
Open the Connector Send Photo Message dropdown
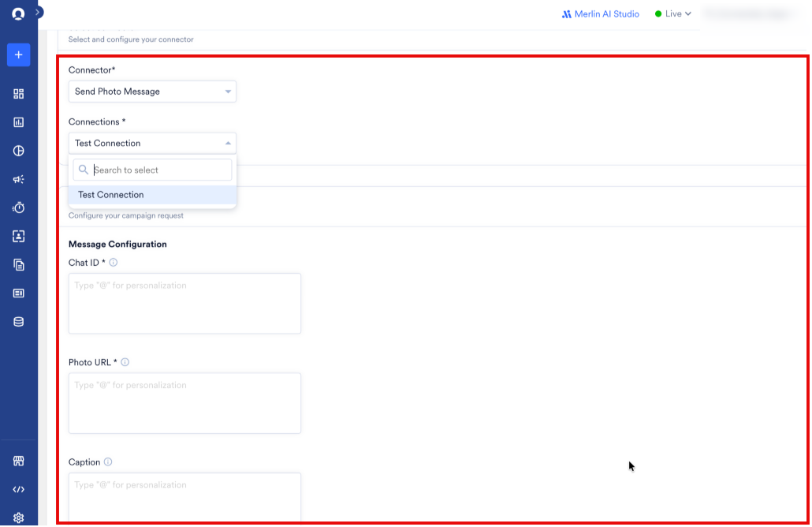coord(152,92)
